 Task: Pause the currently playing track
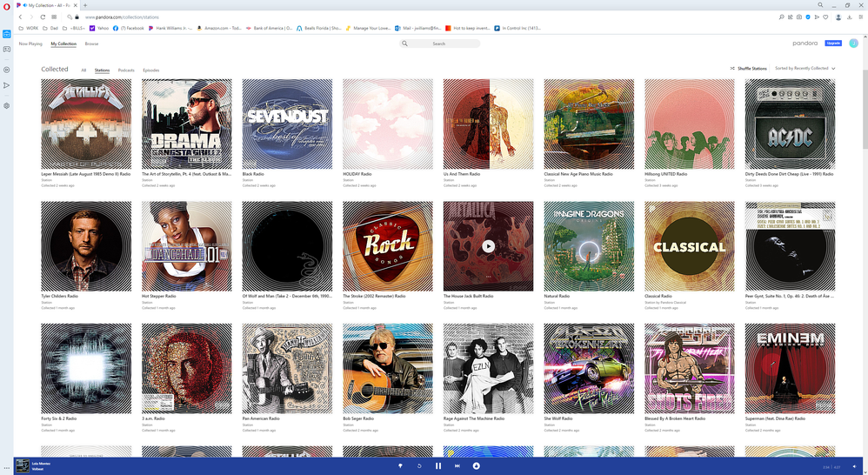click(x=438, y=466)
